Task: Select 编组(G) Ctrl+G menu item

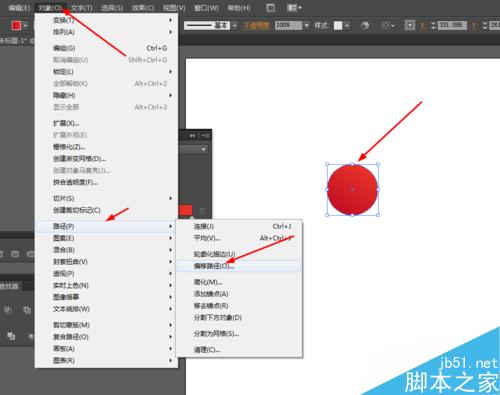Action: (x=106, y=48)
